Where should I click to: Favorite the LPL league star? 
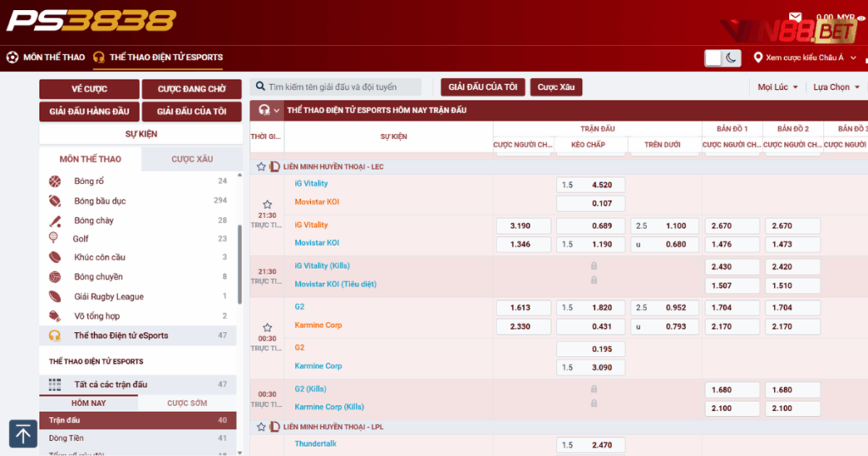click(261, 426)
